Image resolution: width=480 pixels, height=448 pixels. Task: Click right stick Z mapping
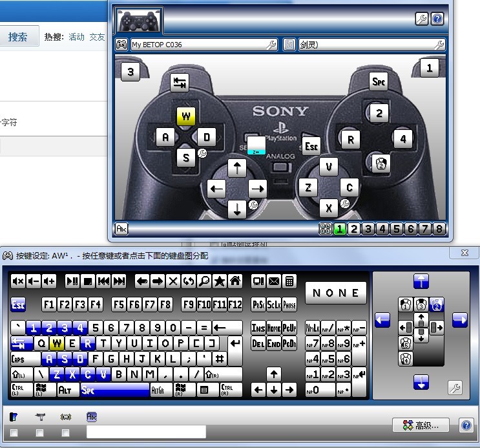coord(308,187)
